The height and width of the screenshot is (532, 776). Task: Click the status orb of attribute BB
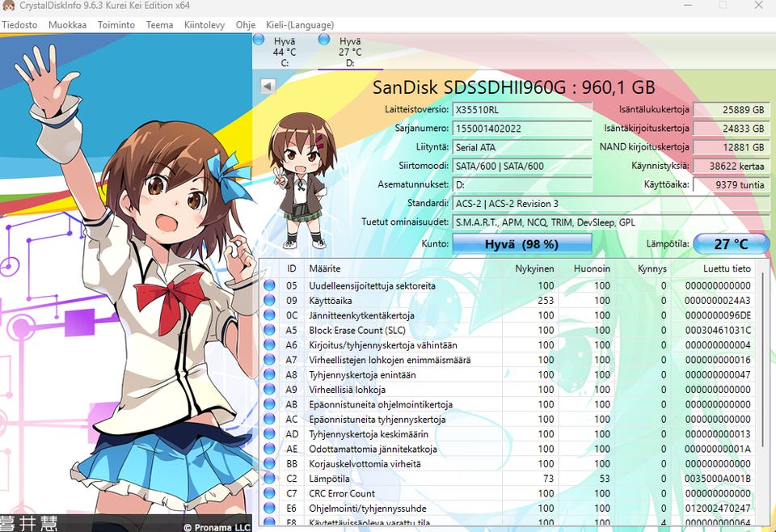point(269,464)
